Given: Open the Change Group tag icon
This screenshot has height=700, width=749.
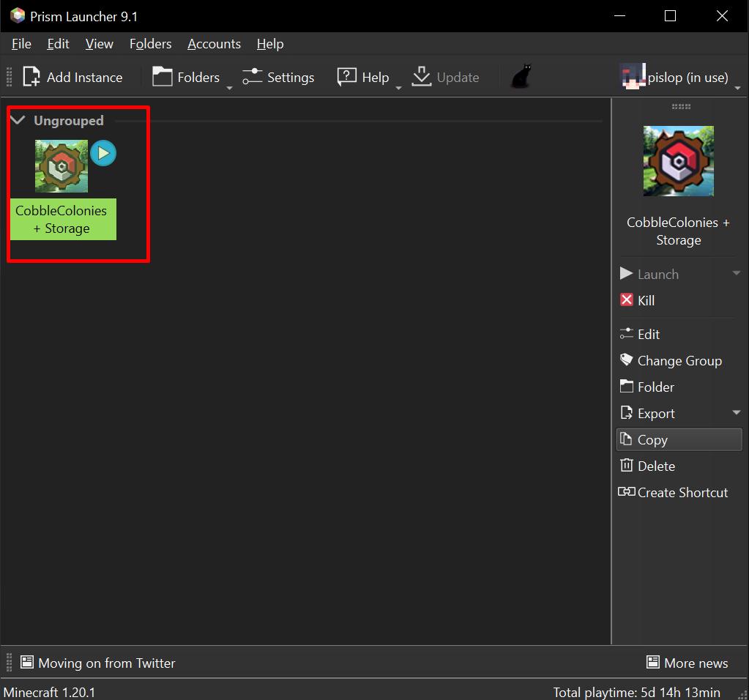Looking at the screenshot, I should coord(627,360).
